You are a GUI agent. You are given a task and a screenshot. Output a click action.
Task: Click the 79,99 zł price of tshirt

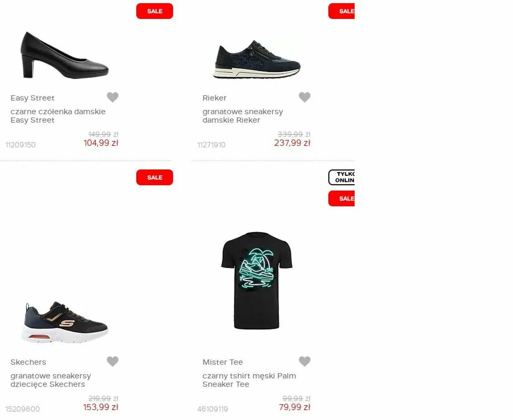coord(294,407)
